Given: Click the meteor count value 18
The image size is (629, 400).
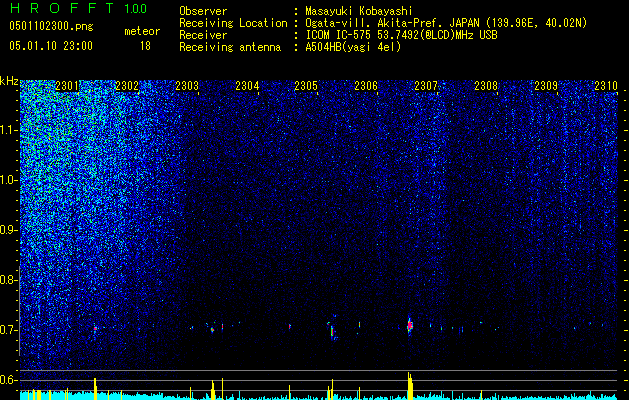Looking at the screenshot, I should pyautogui.click(x=145, y=46).
